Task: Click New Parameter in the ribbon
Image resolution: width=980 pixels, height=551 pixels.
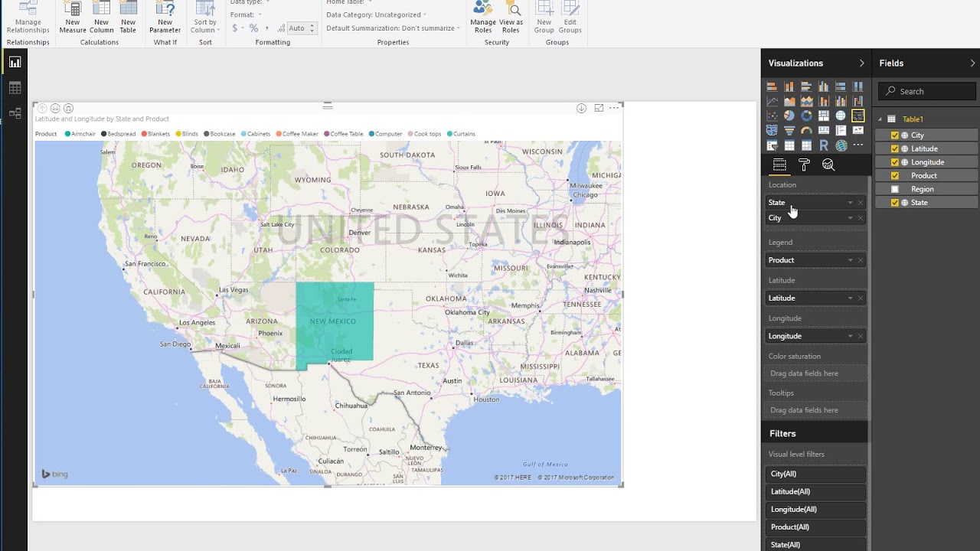Action: pos(165,18)
